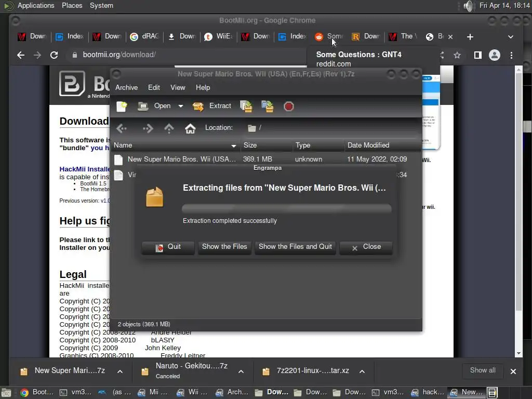The width and height of the screenshot is (532, 399).
Task: Select the New Super Mario Bros. Wii file row
Action: click(x=267, y=159)
